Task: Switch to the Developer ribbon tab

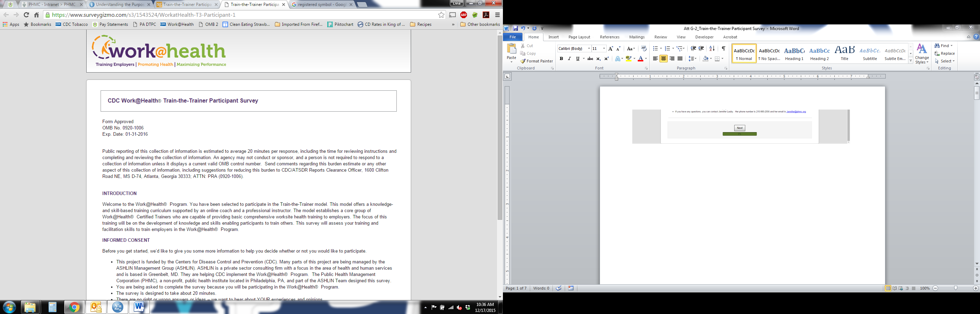Action: 704,37
